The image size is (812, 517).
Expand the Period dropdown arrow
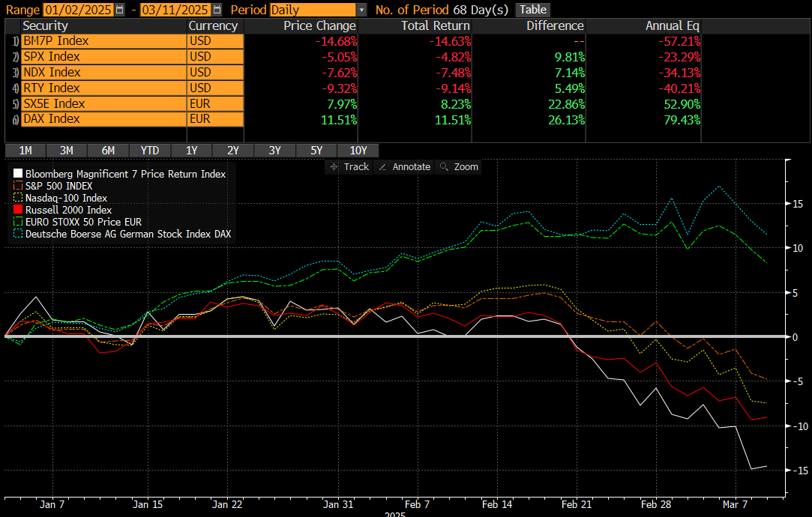tap(362, 10)
